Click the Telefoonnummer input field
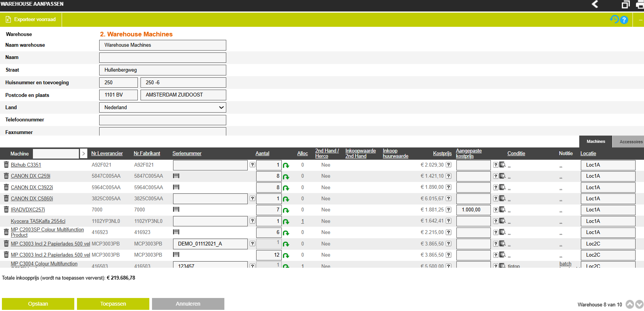 click(x=162, y=120)
